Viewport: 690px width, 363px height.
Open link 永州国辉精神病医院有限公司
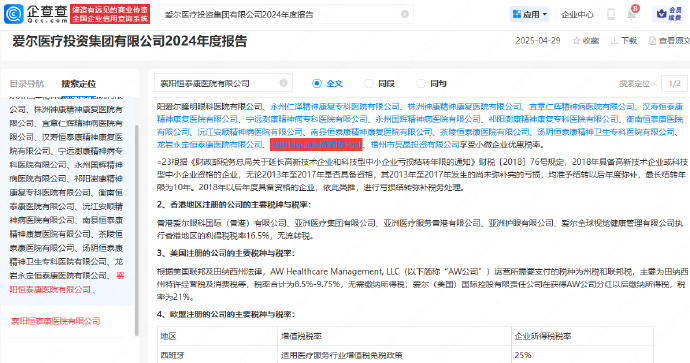[428, 119]
